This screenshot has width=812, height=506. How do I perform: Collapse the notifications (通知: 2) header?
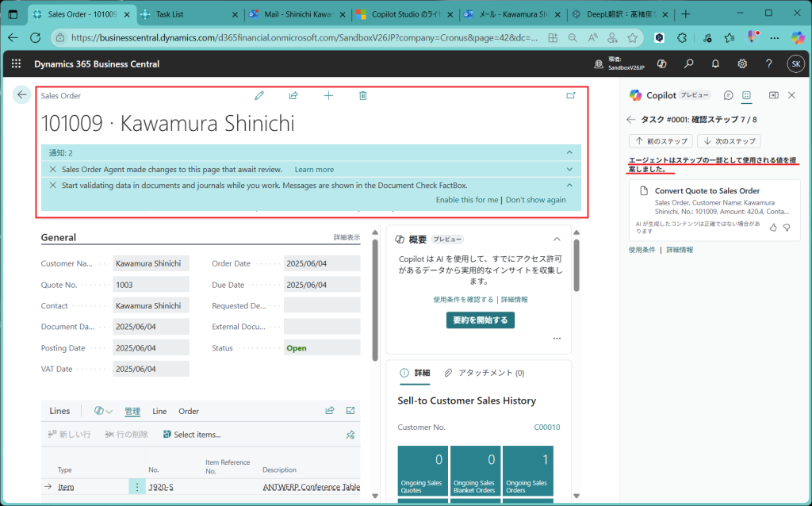coord(569,153)
